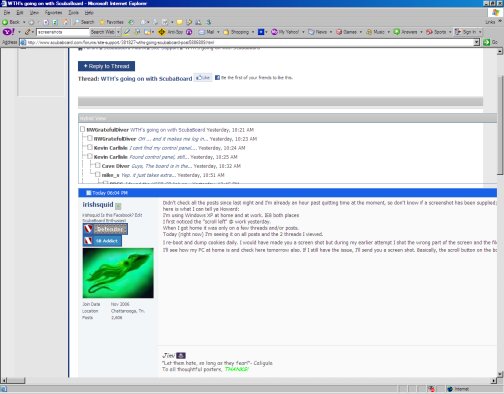The height and width of the screenshot is (394, 504).
Task: Click the Home icon in IE toolbar
Action: [x=66, y=22]
